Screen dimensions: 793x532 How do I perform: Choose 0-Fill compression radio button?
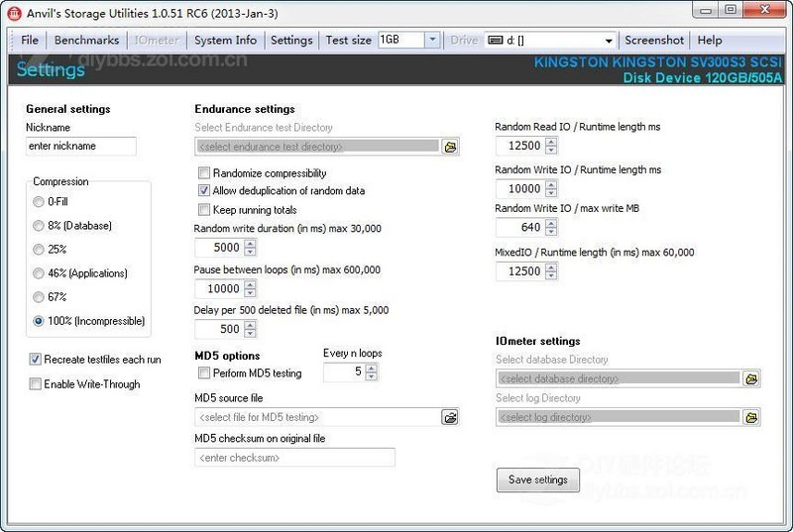(x=40, y=202)
